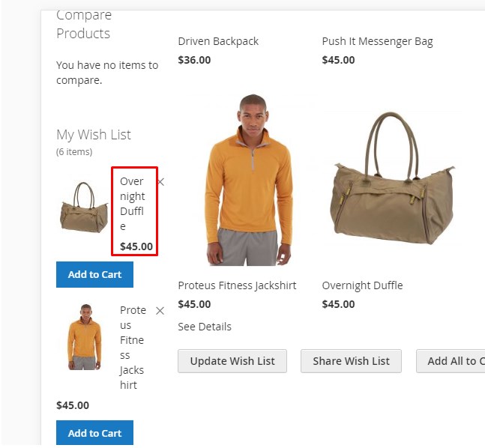The width and height of the screenshot is (485, 448).
Task: Click Update Wish List button
Action: 232,361
